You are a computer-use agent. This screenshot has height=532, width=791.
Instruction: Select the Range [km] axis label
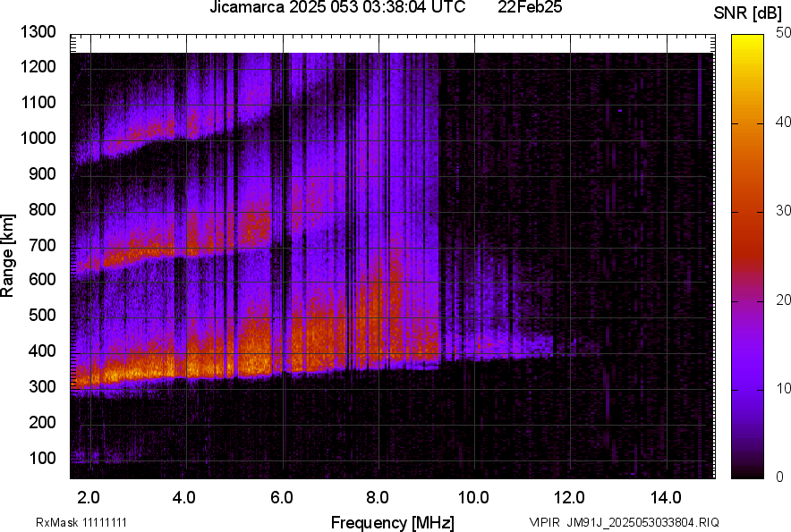coord(8,256)
